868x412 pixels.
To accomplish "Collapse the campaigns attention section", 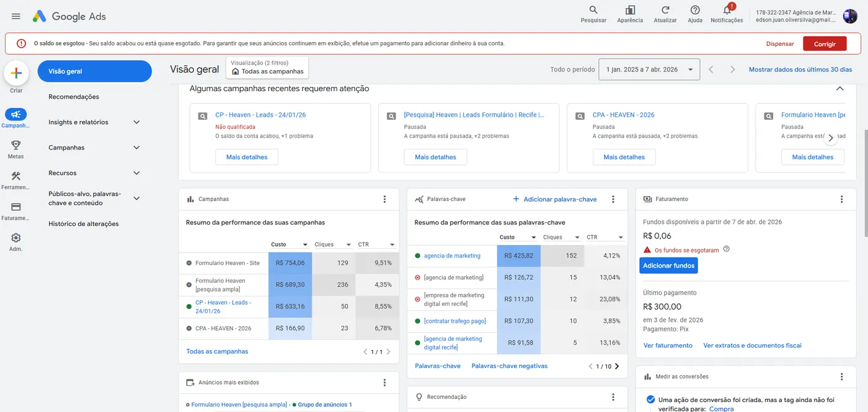I will point(840,89).
